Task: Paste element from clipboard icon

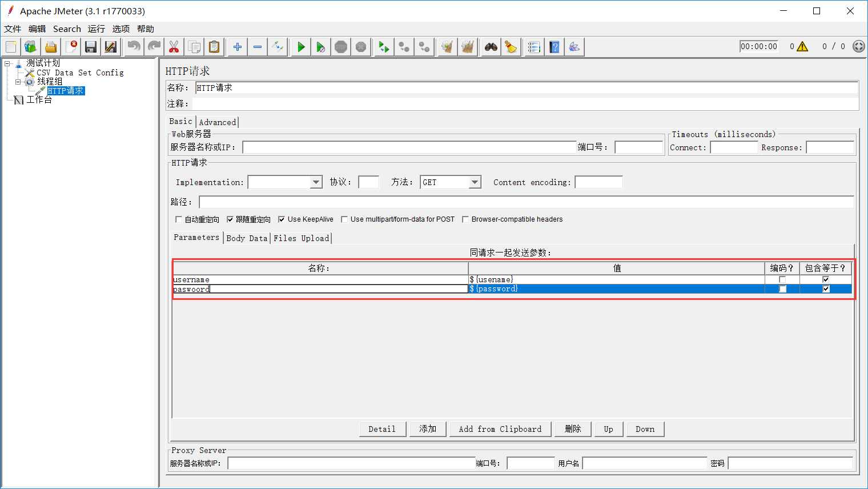Action: [x=214, y=47]
